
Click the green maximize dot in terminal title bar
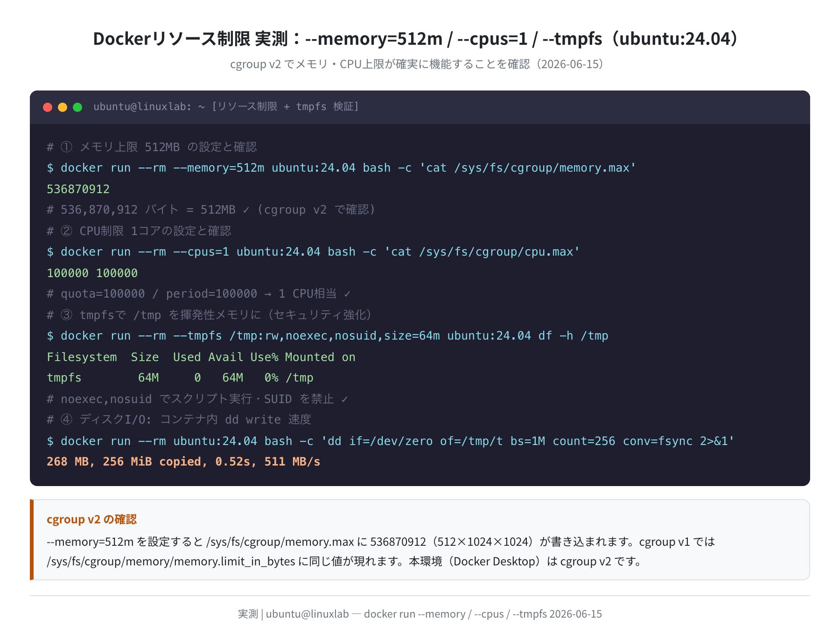coord(77,107)
